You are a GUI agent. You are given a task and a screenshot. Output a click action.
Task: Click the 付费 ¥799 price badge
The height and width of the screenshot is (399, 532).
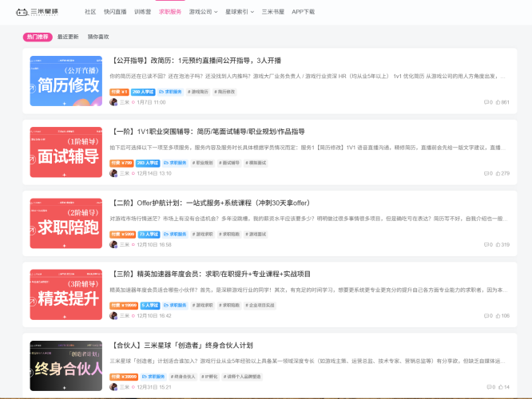click(121, 163)
